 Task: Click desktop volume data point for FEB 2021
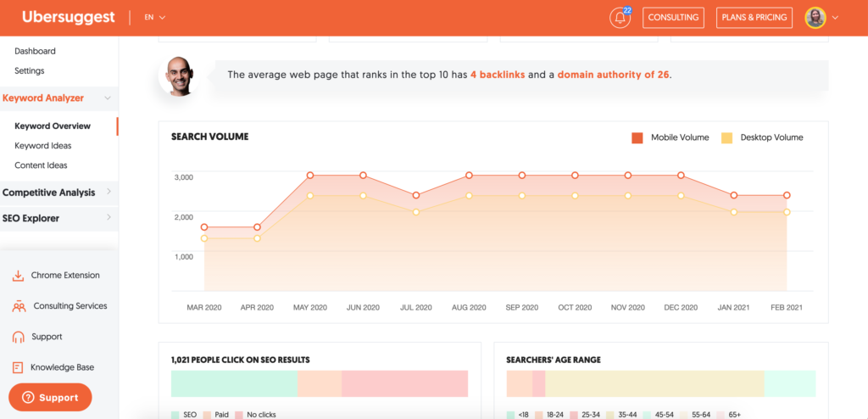click(x=787, y=212)
